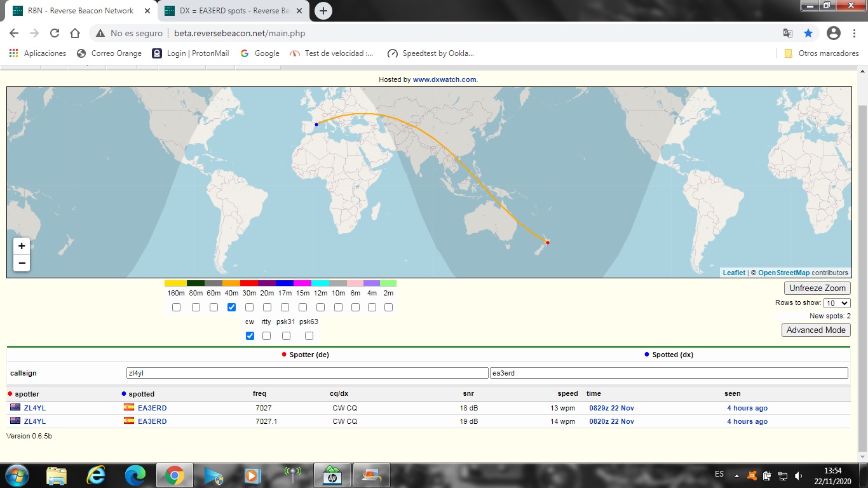Uncheck the 40m band checkbox
Screen dimensions: 868x488
point(231,308)
